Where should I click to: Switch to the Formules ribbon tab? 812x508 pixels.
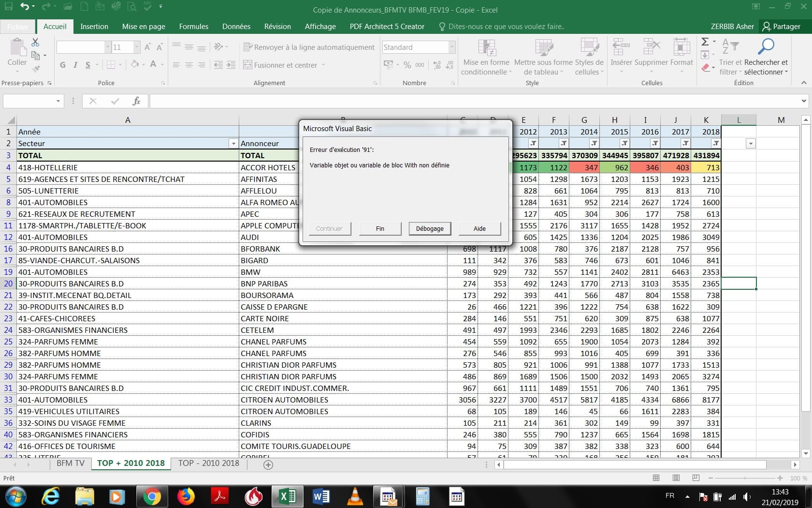click(193, 27)
